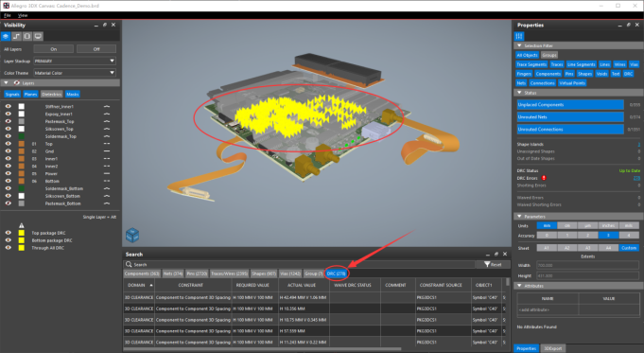Image resolution: width=644 pixels, height=353 pixels.
Task: Click the Unrouted Nets status bar
Action: click(x=570, y=117)
